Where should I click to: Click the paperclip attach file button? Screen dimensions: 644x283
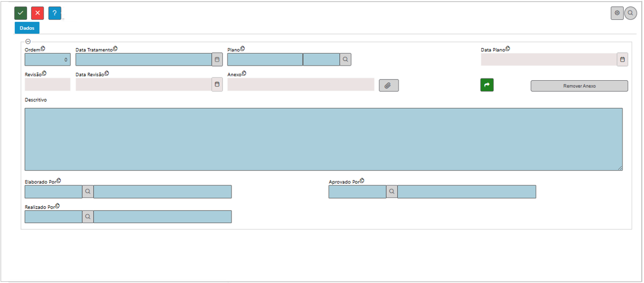[x=388, y=85]
